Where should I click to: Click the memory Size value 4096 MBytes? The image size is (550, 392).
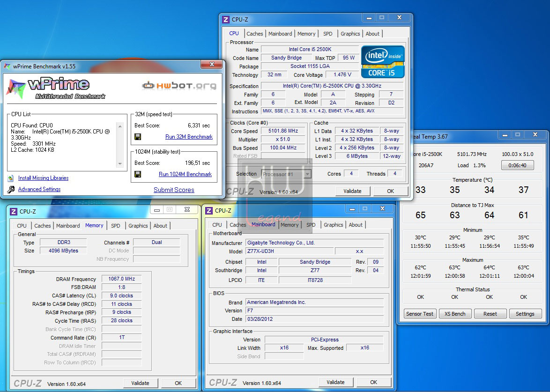tap(63, 251)
